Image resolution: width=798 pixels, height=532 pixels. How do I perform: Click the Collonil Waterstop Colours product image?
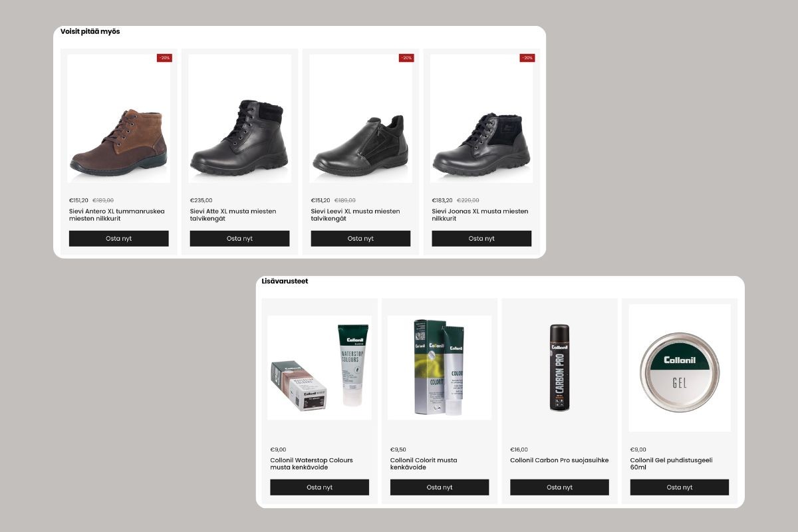319,368
